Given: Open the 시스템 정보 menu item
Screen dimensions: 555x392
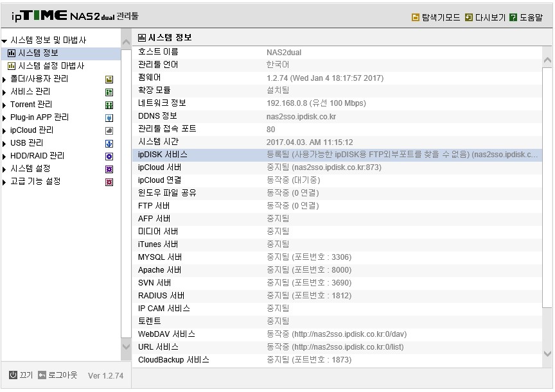Looking at the screenshot, I should 39,53.
